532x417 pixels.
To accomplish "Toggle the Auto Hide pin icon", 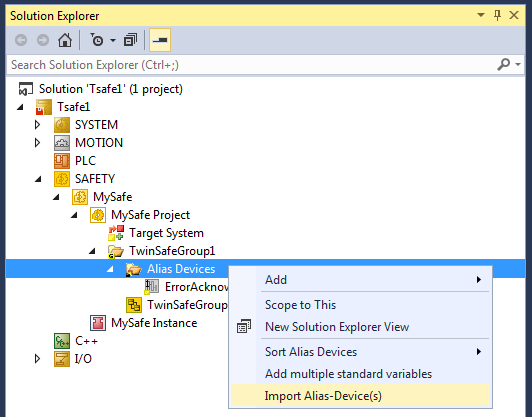I will click(497, 15).
